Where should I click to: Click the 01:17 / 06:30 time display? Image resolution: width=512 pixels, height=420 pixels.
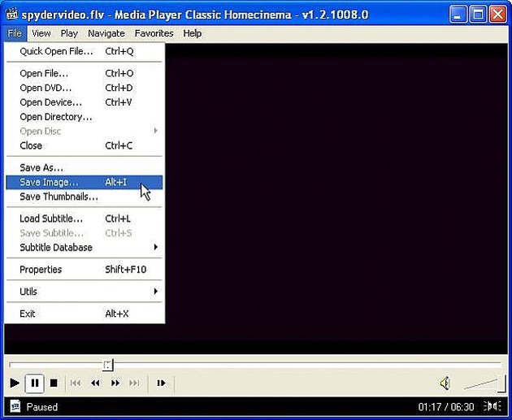[x=445, y=407]
